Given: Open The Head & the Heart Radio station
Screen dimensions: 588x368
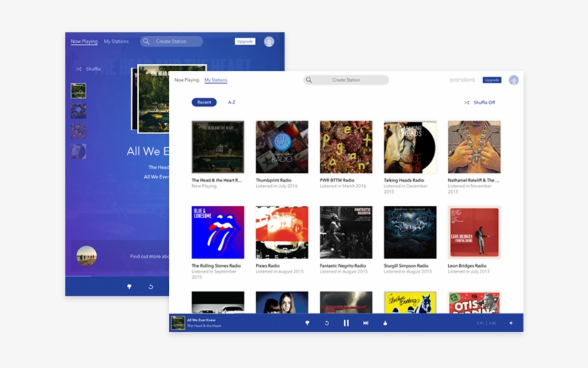Looking at the screenshot, I should click(218, 146).
